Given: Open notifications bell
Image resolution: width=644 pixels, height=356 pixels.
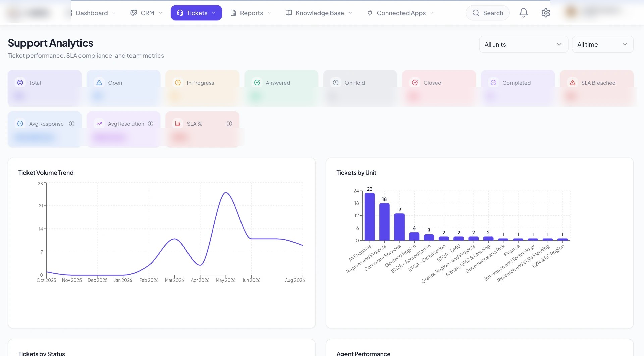Looking at the screenshot, I should (x=523, y=13).
